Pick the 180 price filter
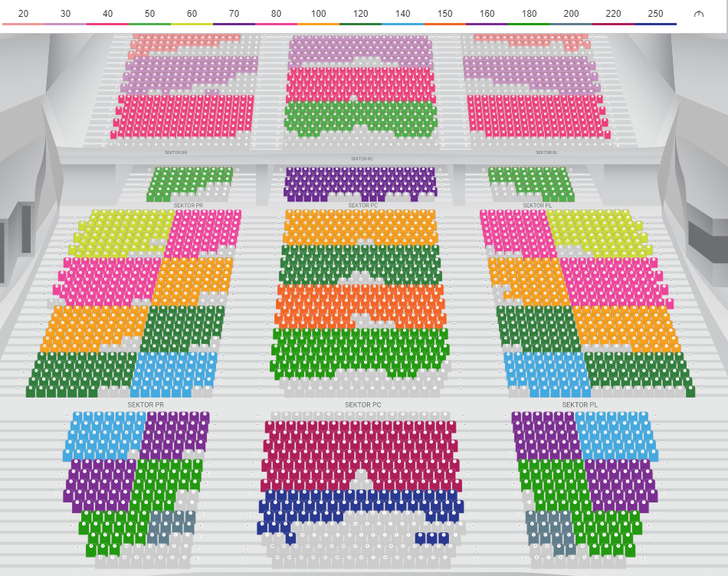Image resolution: width=728 pixels, height=576 pixels. coord(529,15)
